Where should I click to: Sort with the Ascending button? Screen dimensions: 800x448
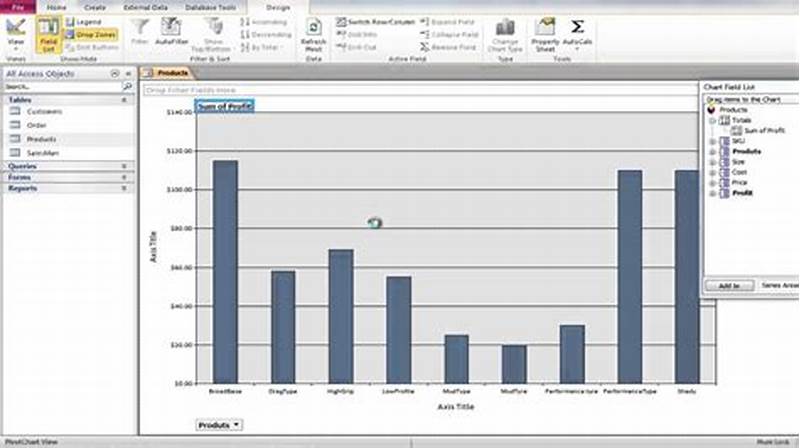click(264, 22)
